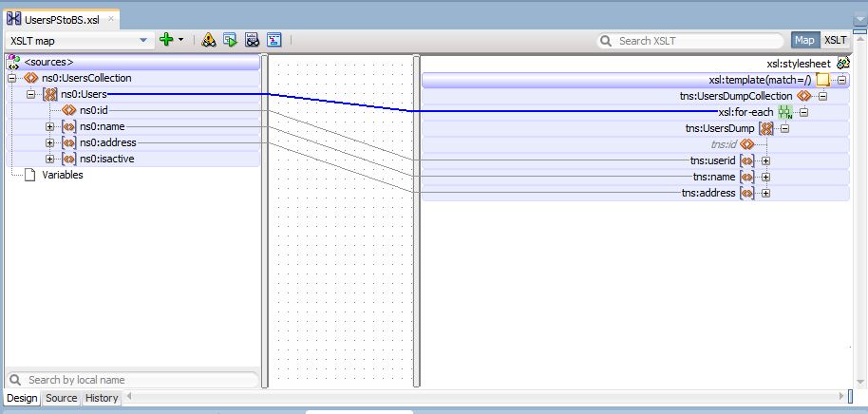Screen dimensions: 868x414
Task: Expand the ns0:name source node
Action: click(49, 126)
